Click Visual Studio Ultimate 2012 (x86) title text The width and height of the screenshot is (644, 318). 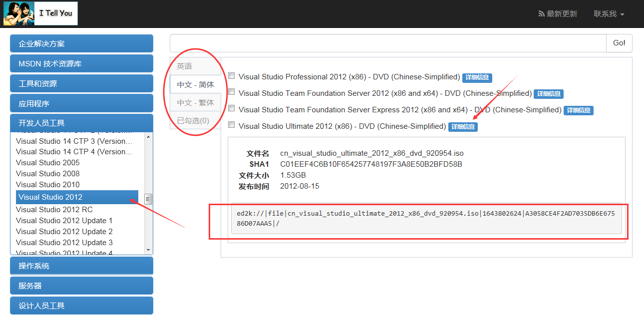click(342, 126)
